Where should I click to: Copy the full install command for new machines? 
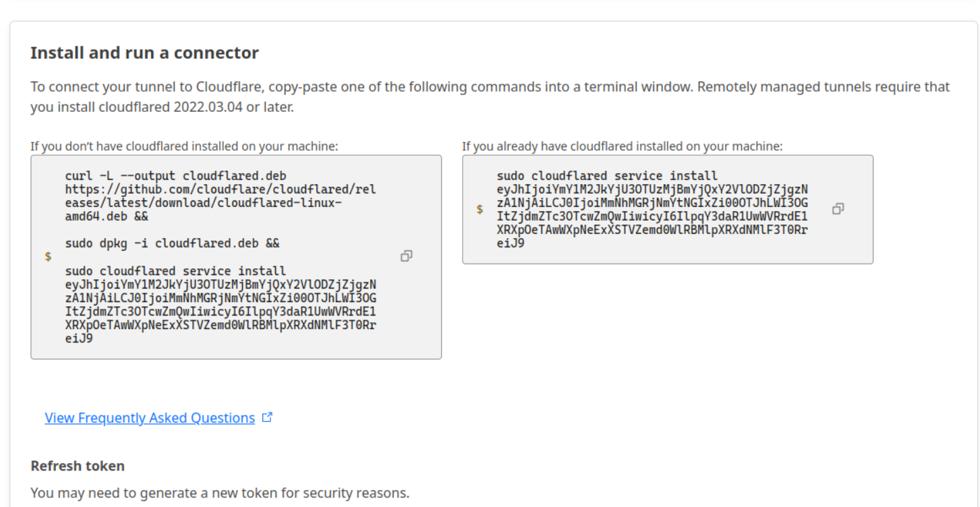tap(407, 256)
